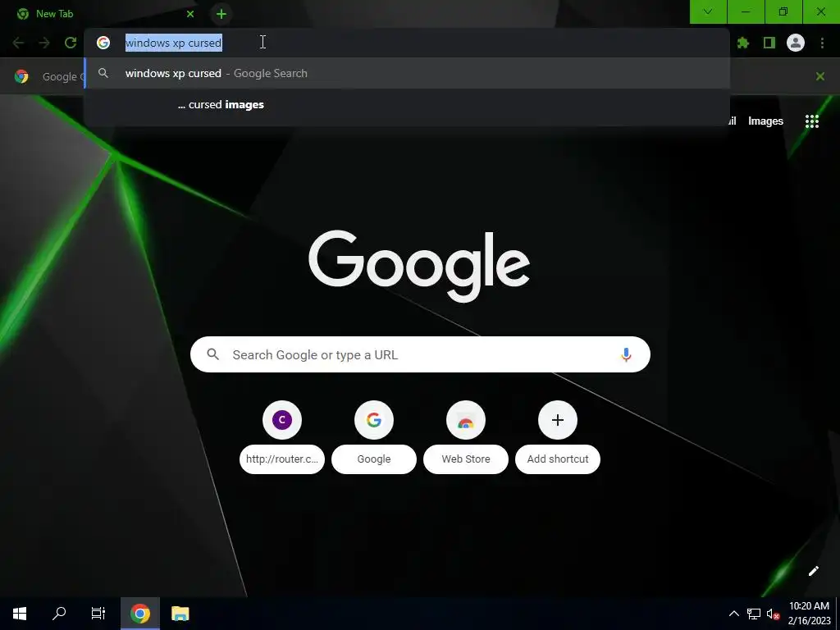Open Task View on the taskbar
Viewport: 840px width, 630px height.
click(98, 614)
